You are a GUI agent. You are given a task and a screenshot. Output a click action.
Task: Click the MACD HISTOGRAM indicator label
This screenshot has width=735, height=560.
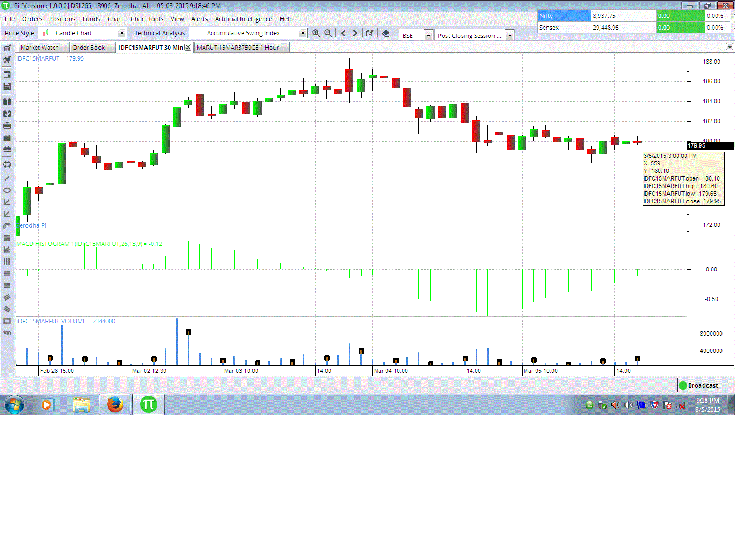point(89,244)
